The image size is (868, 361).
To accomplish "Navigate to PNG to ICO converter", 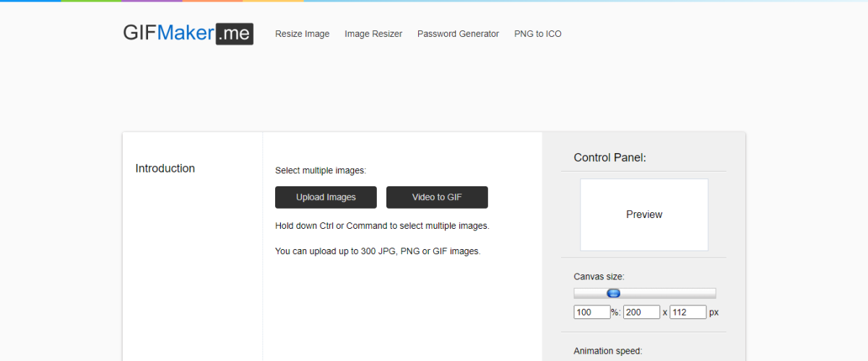I will (x=537, y=34).
